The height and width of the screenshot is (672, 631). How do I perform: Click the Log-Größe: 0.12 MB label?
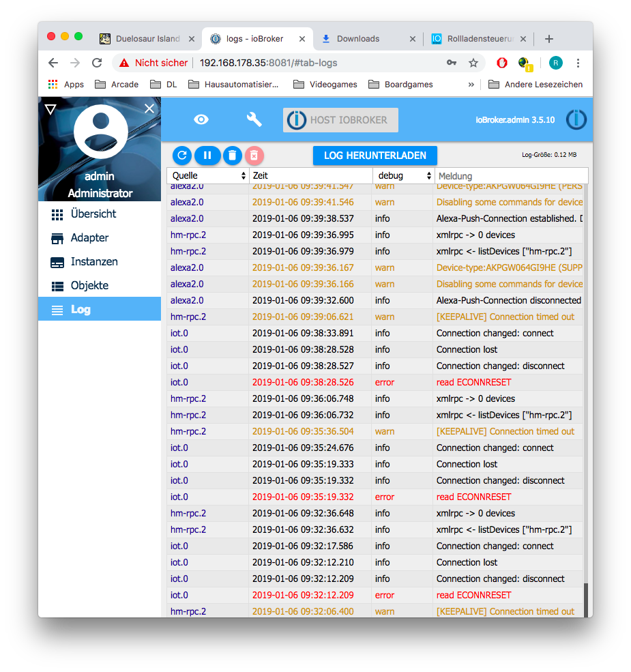[549, 155]
